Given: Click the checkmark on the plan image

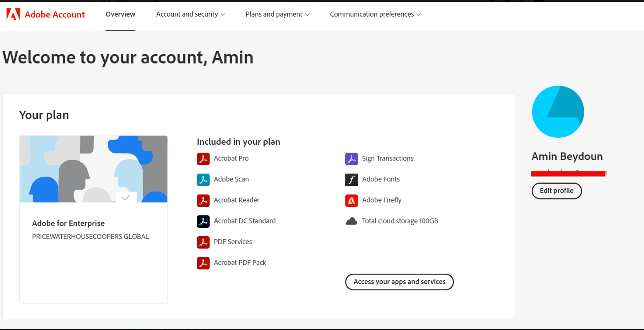Looking at the screenshot, I should click(126, 198).
